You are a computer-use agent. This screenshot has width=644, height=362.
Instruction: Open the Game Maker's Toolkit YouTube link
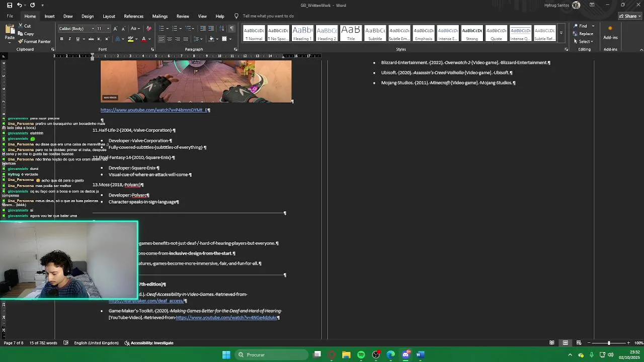(x=226, y=318)
